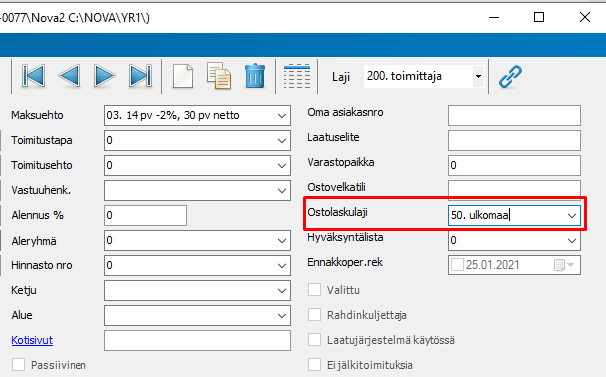606x377 pixels.
Task: Check the Rahdinkuljettaja option
Action: (x=314, y=315)
